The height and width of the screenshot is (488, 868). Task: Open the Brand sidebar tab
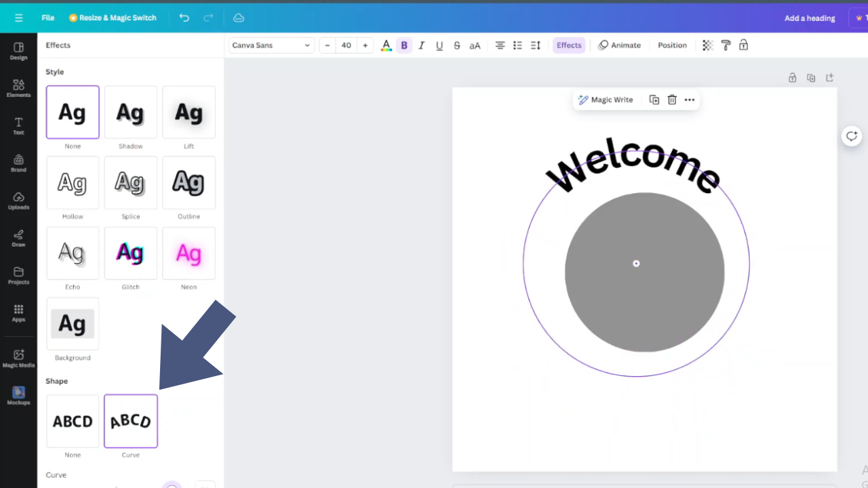click(x=18, y=163)
